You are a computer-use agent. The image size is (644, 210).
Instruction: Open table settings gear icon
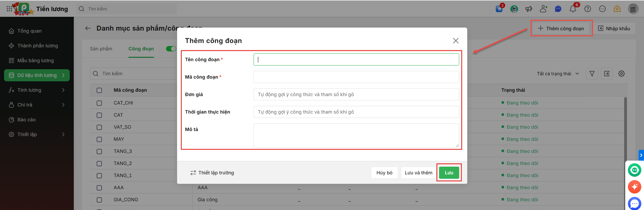pos(622,74)
